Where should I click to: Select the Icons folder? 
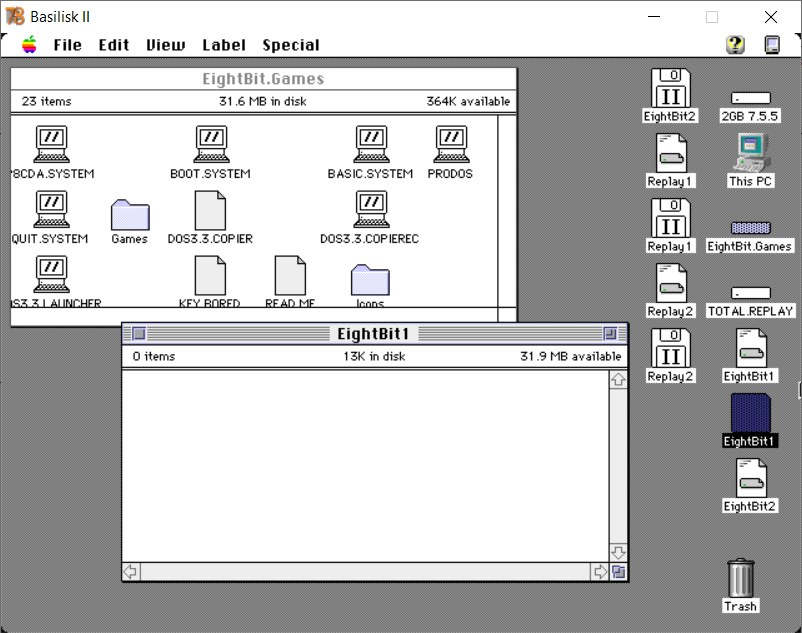(x=370, y=280)
